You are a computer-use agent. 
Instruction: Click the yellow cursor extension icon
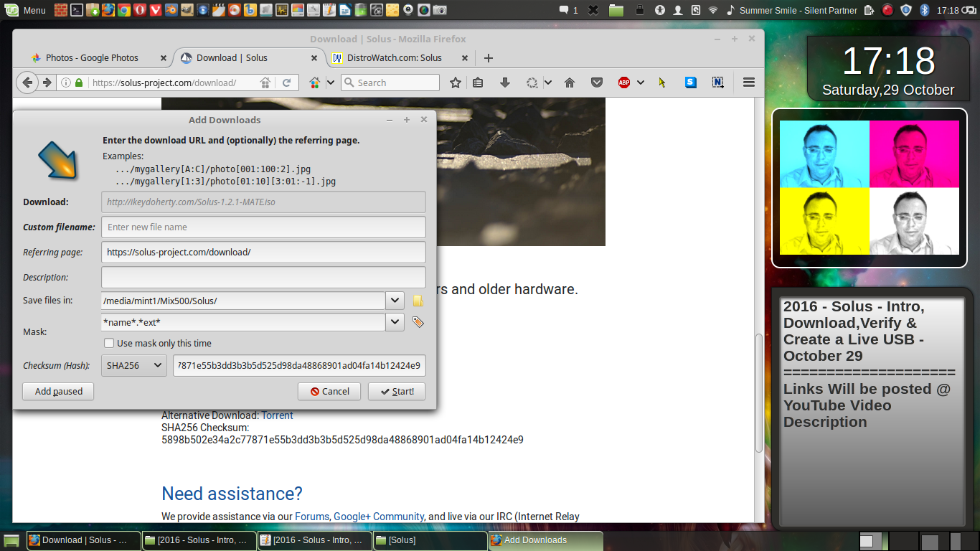[x=661, y=83]
